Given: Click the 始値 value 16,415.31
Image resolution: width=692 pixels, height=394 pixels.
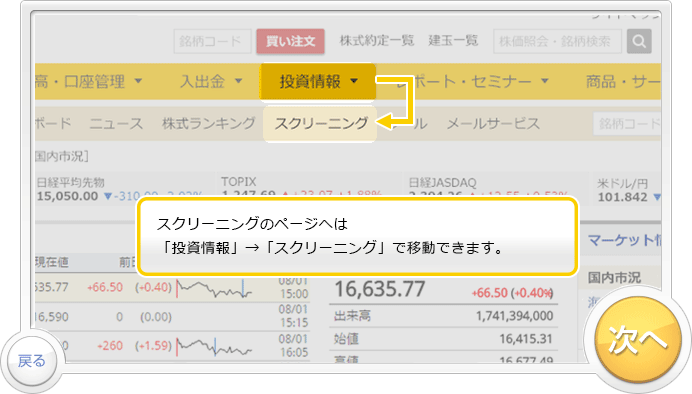Looking at the screenshot, I should tap(526, 339).
